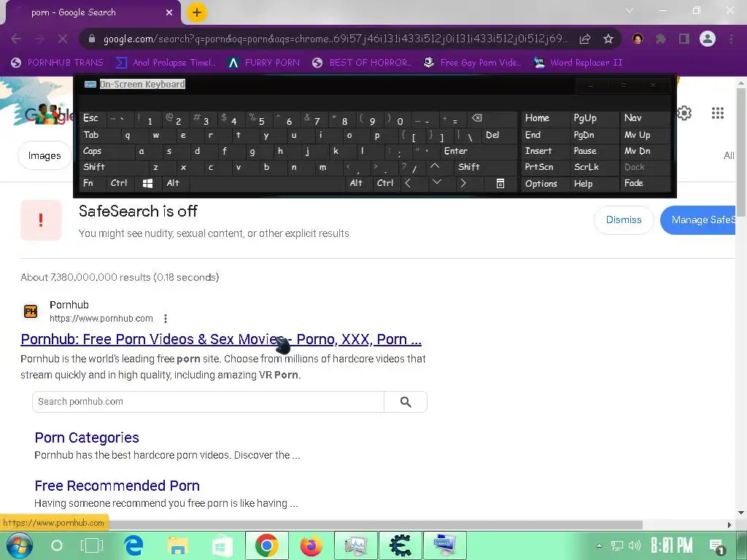
Task: Open Task View on the taskbar
Action: click(91, 545)
